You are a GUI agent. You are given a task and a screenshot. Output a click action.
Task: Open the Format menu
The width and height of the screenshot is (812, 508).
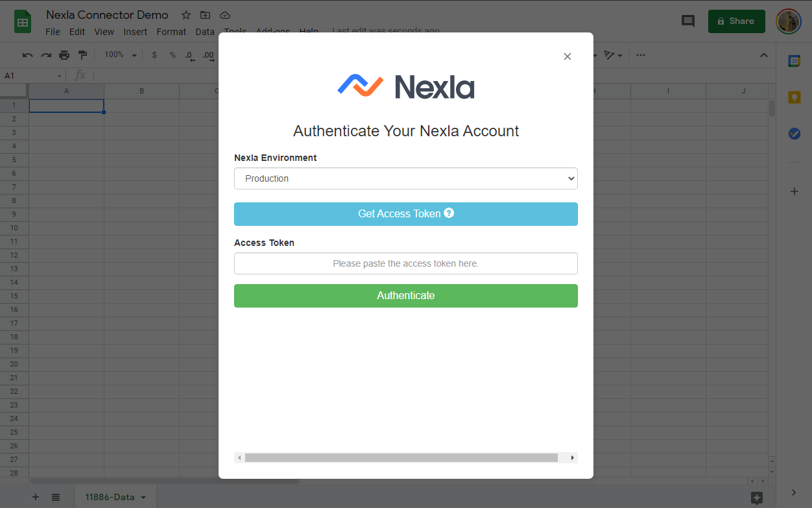171,32
